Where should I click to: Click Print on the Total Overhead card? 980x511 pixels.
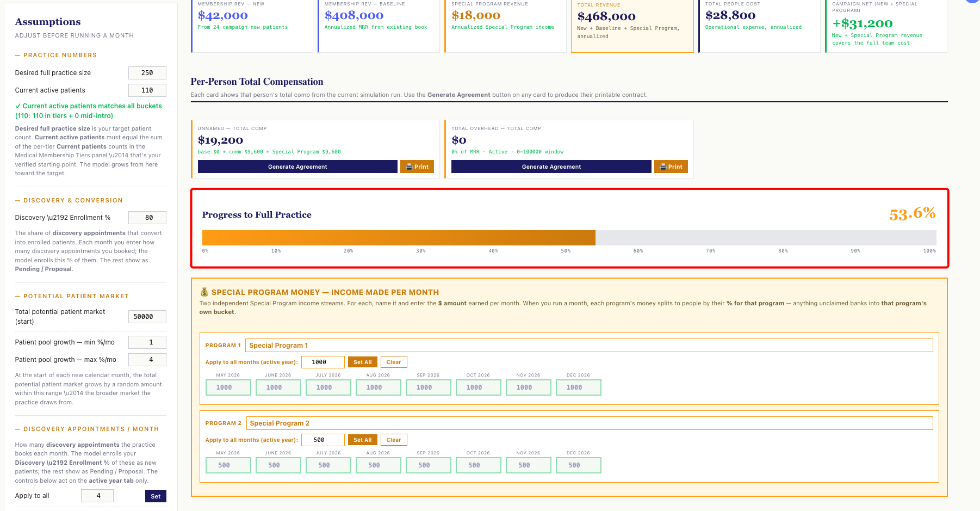[671, 167]
